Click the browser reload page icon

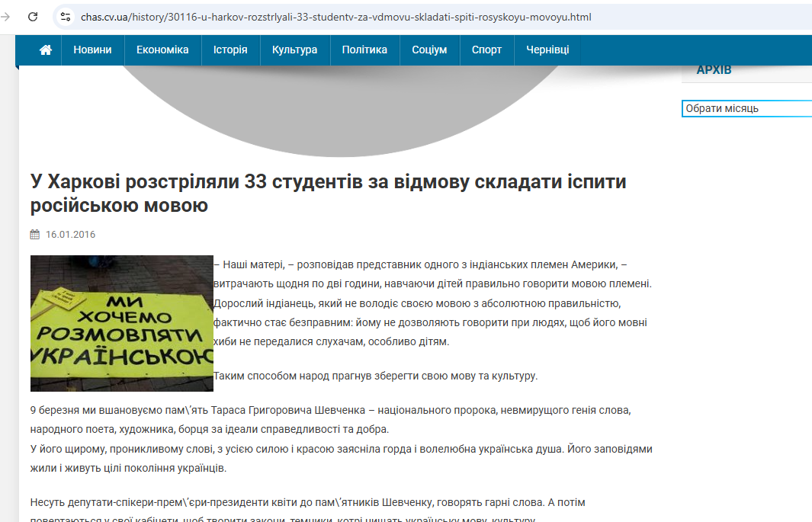[33, 17]
